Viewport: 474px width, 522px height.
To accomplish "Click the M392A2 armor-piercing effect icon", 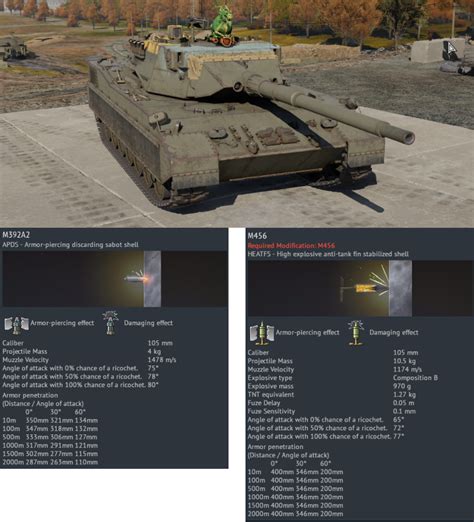I will (x=16, y=325).
